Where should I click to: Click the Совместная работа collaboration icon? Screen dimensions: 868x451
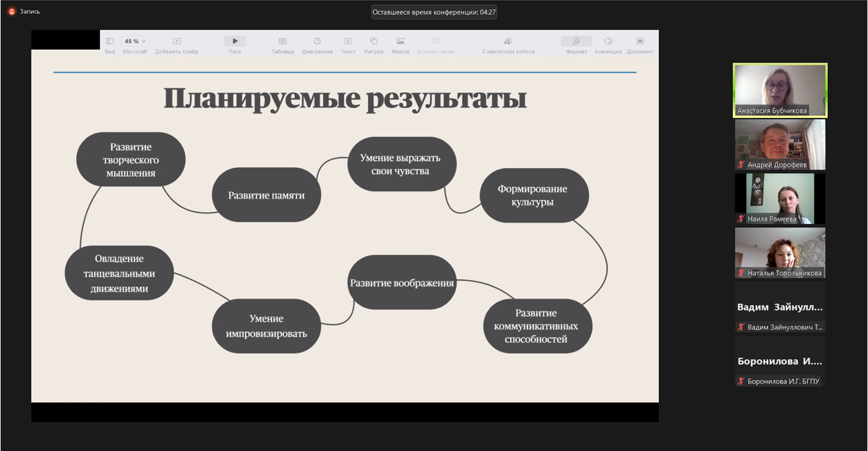point(508,41)
